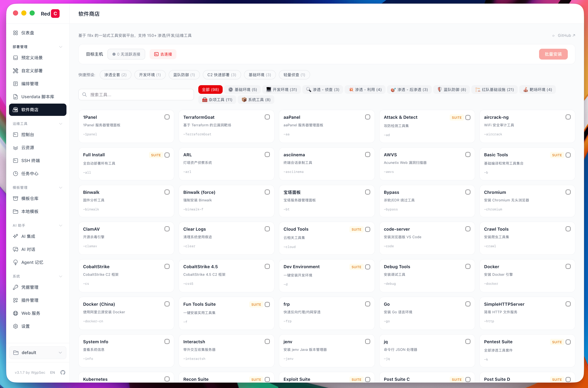Image resolution: width=588 pixels, height=388 pixels.
Task: Open the 仪表盘 dashboard icon
Action: (15, 33)
